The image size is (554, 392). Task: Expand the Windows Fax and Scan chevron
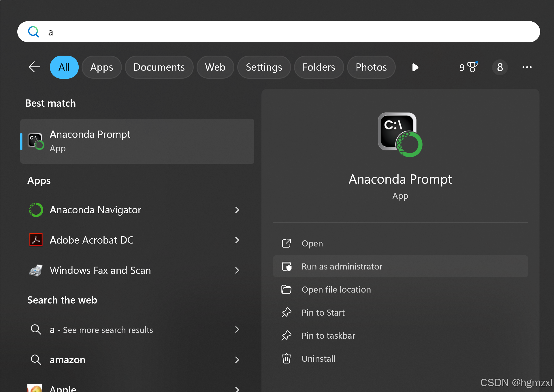[x=237, y=270]
